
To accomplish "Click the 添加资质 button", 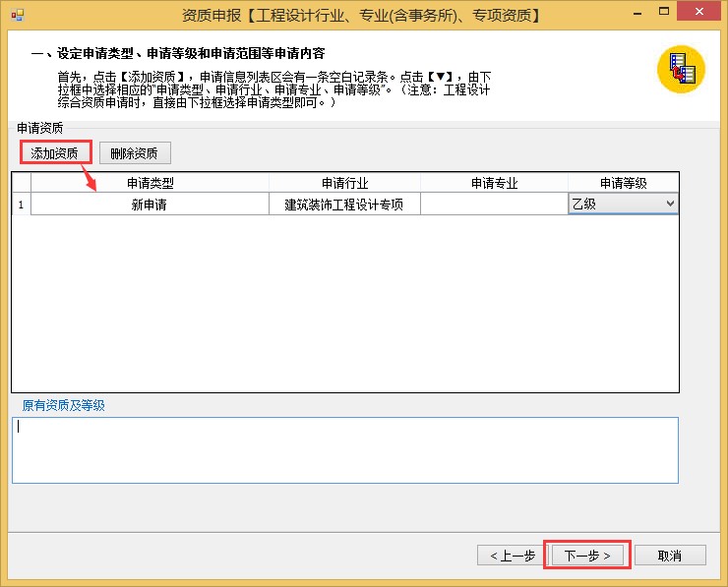I will pyautogui.click(x=55, y=152).
